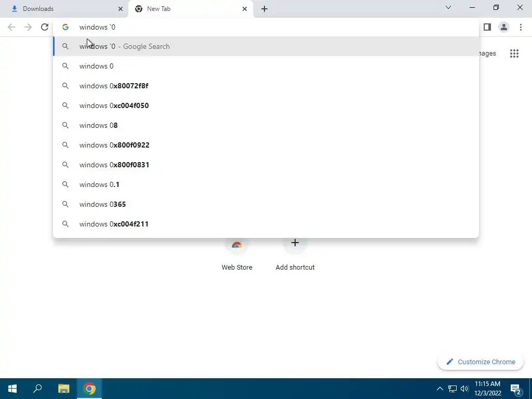Go forward with the forward arrow

coord(28,27)
